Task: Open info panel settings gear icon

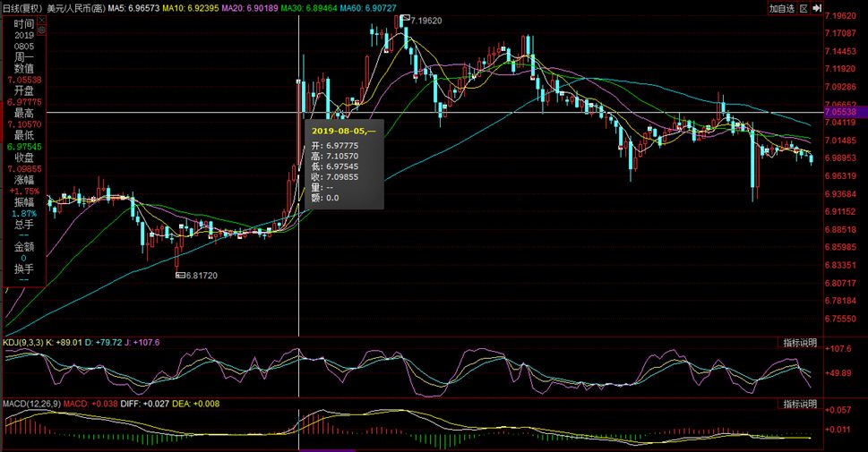Action: pyautogui.click(x=40, y=30)
